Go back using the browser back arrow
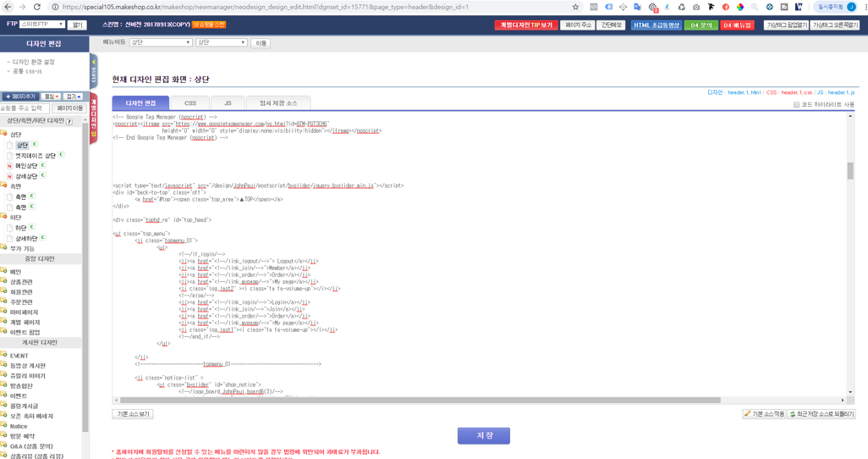868x459 pixels. [8, 8]
